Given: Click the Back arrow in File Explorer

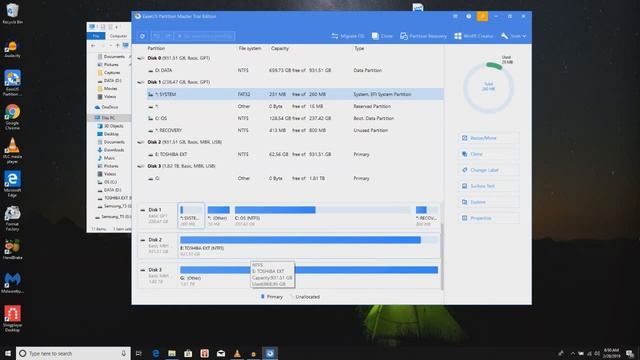Looking at the screenshot, I should point(93,46).
